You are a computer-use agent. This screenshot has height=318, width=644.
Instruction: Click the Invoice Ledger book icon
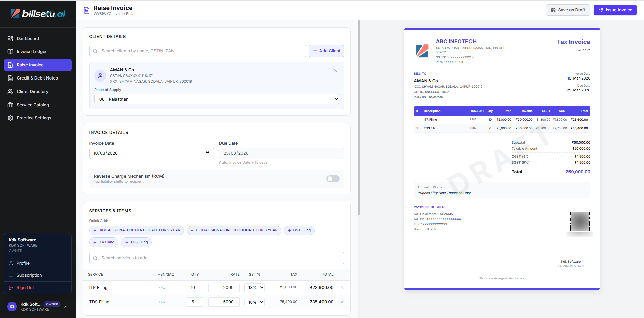point(10,52)
